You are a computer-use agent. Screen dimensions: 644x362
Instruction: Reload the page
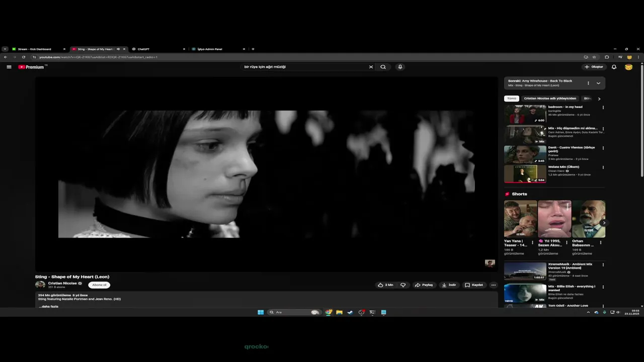tap(23, 57)
